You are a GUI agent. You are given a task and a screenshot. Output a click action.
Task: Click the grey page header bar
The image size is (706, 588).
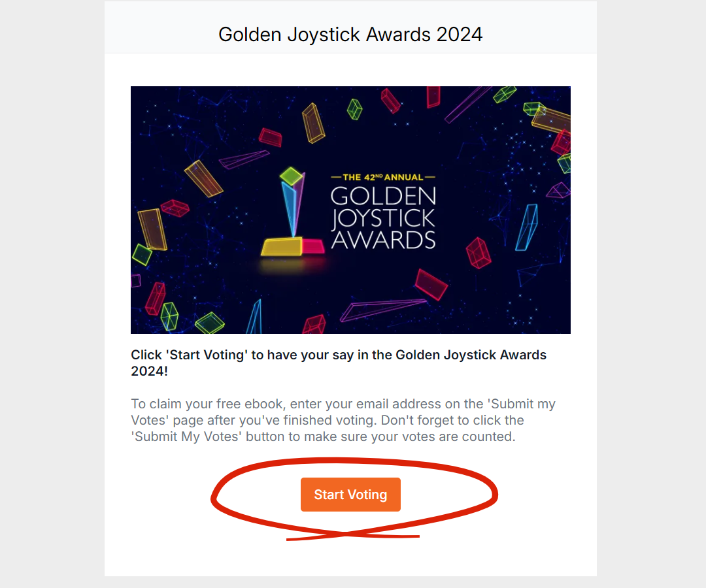click(x=350, y=27)
